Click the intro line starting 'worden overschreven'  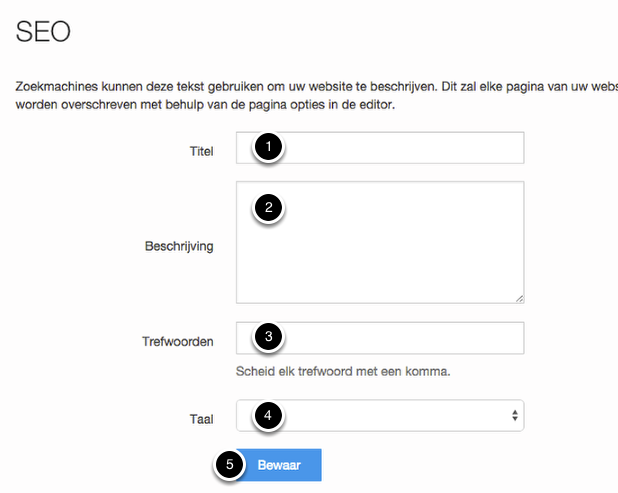click(x=205, y=105)
